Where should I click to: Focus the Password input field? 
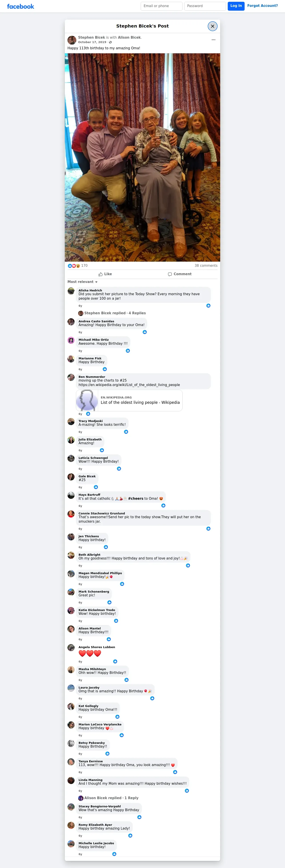[205, 6]
